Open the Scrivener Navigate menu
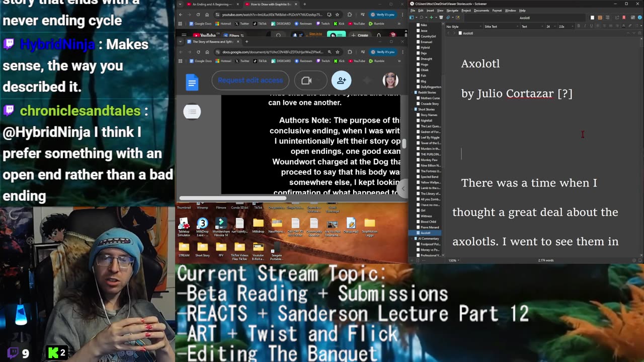This screenshot has height=362, width=644. click(x=452, y=11)
